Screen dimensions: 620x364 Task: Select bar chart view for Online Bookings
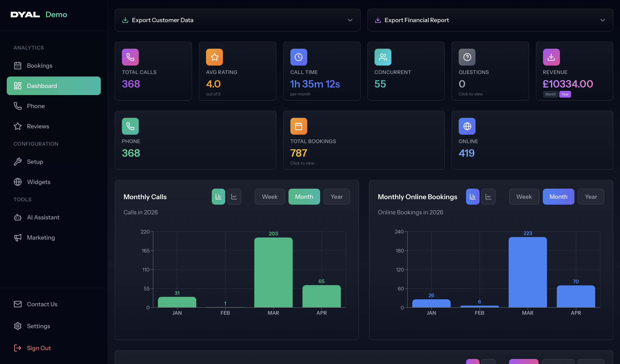(x=473, y=197)
